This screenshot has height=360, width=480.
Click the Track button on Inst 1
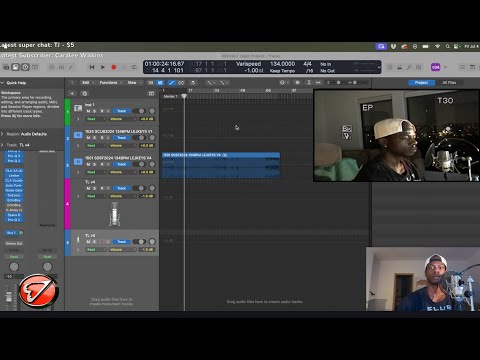122,111
